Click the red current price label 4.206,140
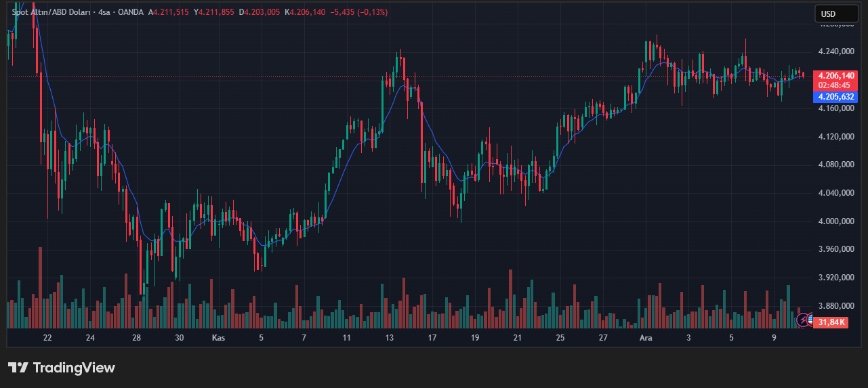Screen dimensions: 868x388 pyautogui.click(x=836, y=76)
